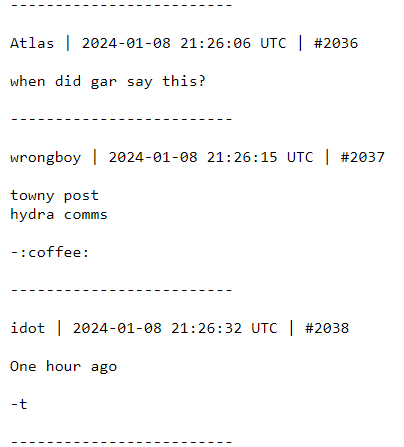Click post number #2038
Image resolution: width=404 pixels, height=447 pixels.
pyautogui.click(x=327, y=328)
